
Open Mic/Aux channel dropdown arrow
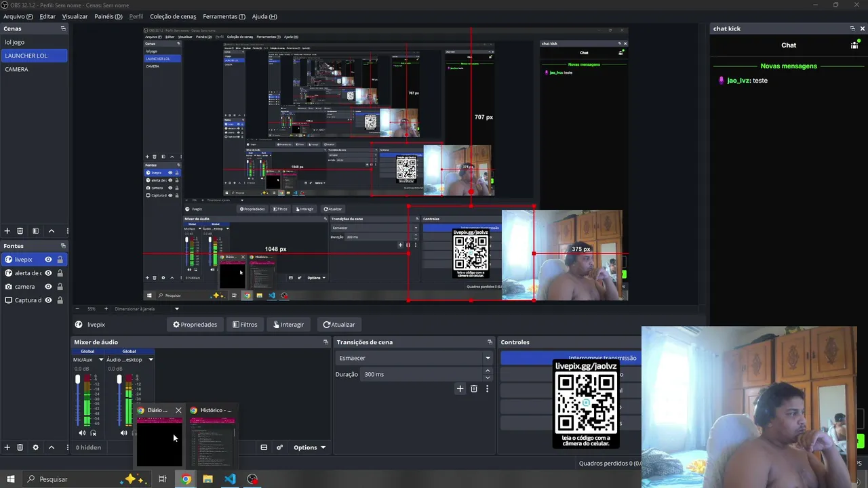pos(101,360)
